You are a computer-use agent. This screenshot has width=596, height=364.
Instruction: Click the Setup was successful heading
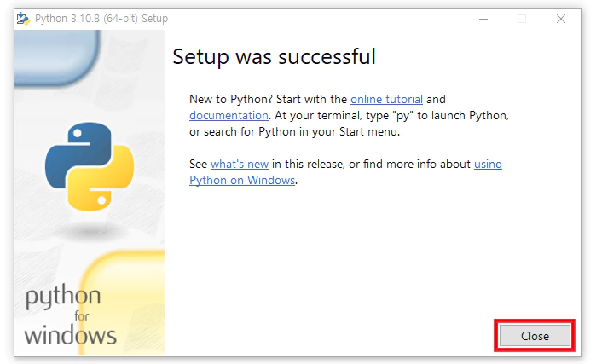pos(274,57)
